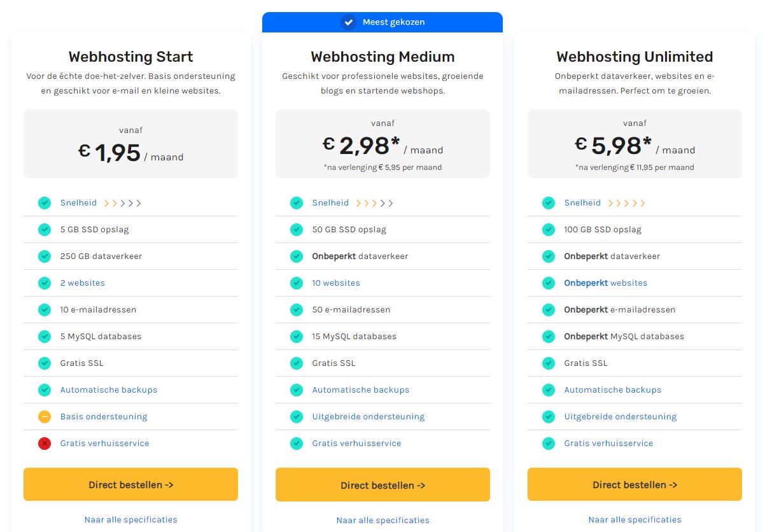Click Uitgebreide ondersteuning in Webhosting Medium
Image resolution: width=779 pixels, height=532 pixels.
tap(368, 417)
